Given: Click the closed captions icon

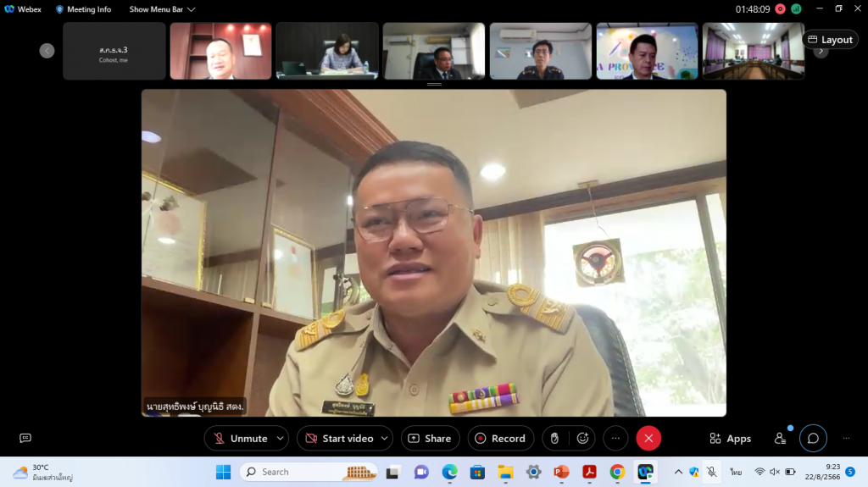Looking at the screenshot, I should pyautogui.click(x=25, y=438).
